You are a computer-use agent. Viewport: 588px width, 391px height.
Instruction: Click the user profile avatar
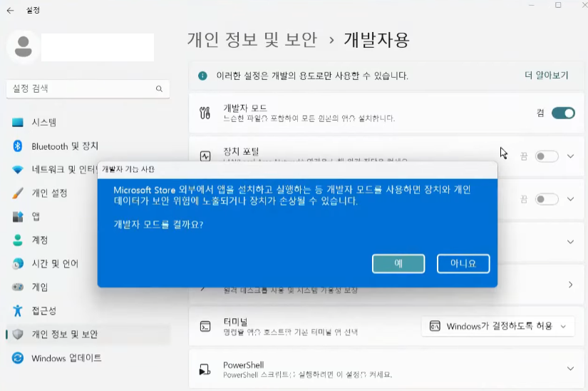click(24, 47)
